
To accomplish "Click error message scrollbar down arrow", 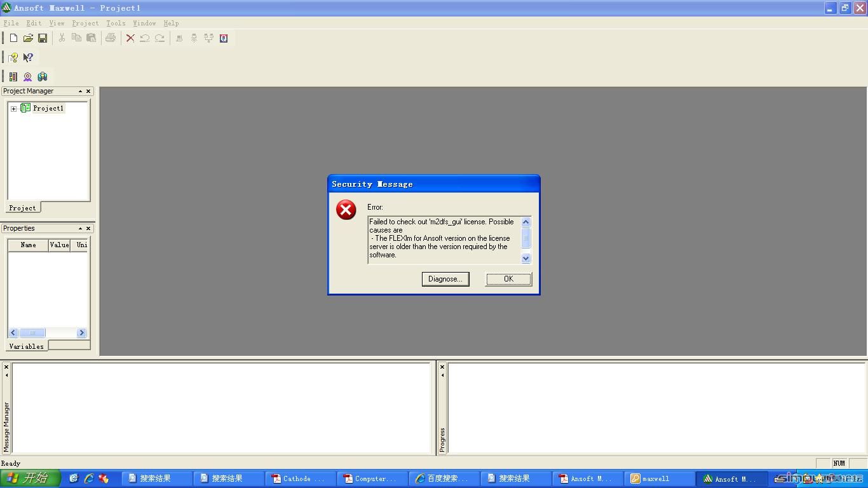I will coord(526,258).
